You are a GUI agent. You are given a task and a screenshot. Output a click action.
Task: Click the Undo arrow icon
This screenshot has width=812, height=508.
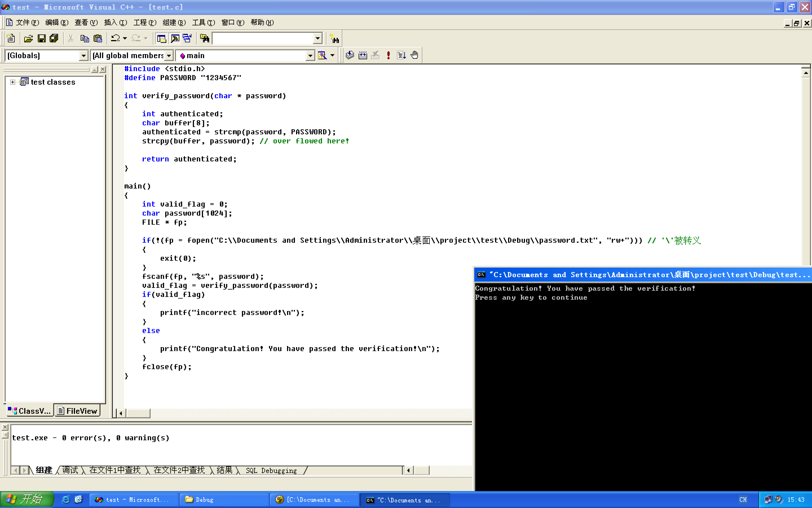pyautogui.click(x=115, y=38)
